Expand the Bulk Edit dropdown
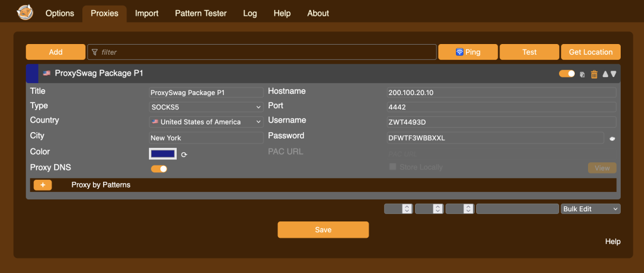This screenshot has width=644, height=273. pyautogui.click(x=590, y=209)
